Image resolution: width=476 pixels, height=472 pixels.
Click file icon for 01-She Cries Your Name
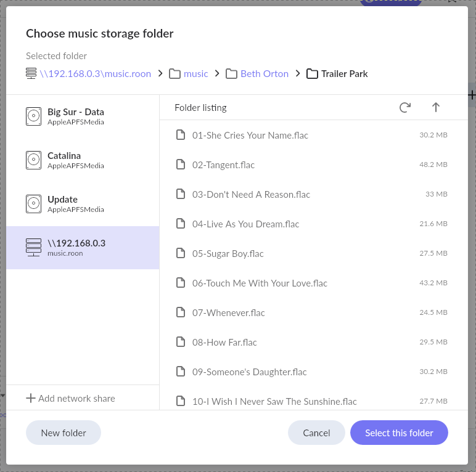tap(181, 135)
